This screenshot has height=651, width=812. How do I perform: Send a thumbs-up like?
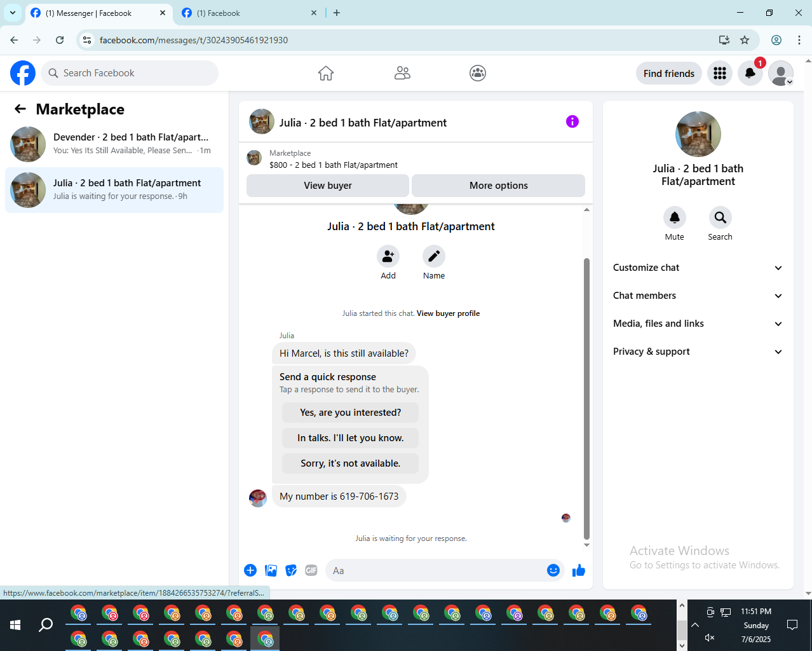click(x=579, y=570)
